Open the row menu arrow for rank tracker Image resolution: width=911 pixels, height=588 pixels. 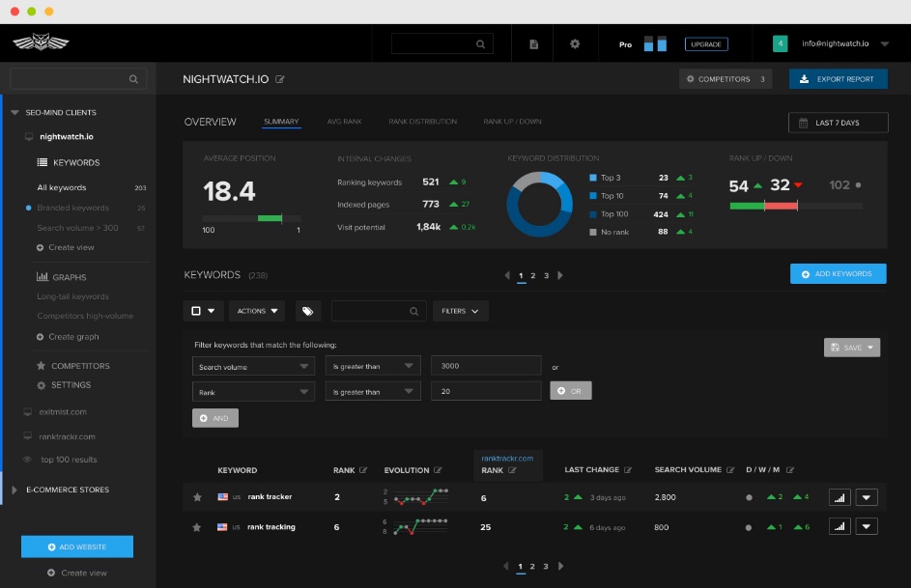pyautogui.click(x=867, y=497)
